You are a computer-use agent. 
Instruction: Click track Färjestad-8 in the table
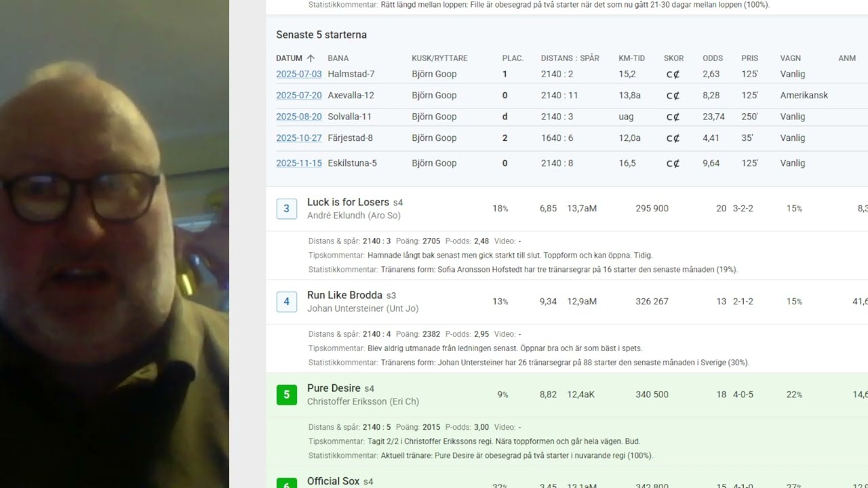pyautogui.click(x=351, y=138)
